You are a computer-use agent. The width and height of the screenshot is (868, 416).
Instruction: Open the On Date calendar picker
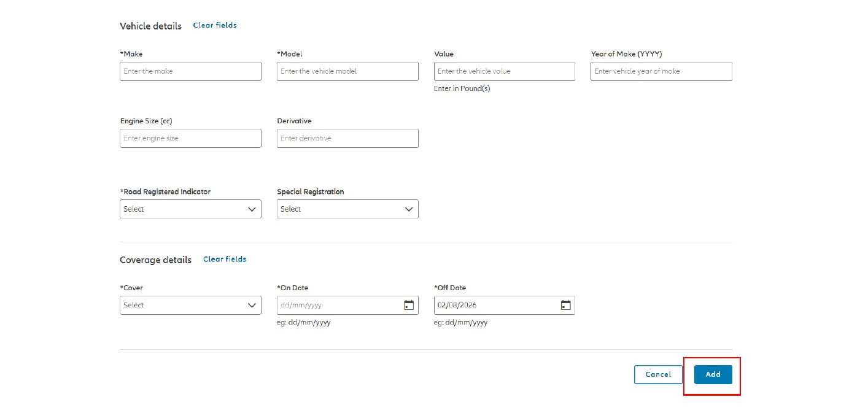(409, 306)
